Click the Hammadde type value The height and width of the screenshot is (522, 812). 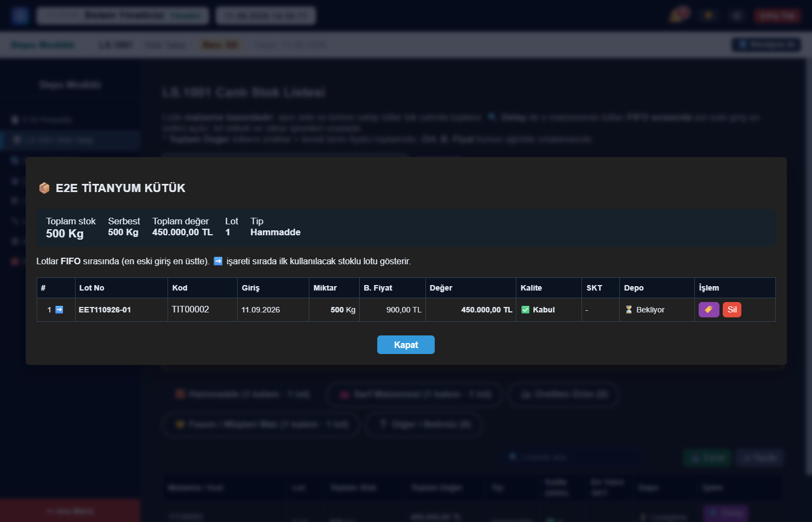(x=275, y=232)
